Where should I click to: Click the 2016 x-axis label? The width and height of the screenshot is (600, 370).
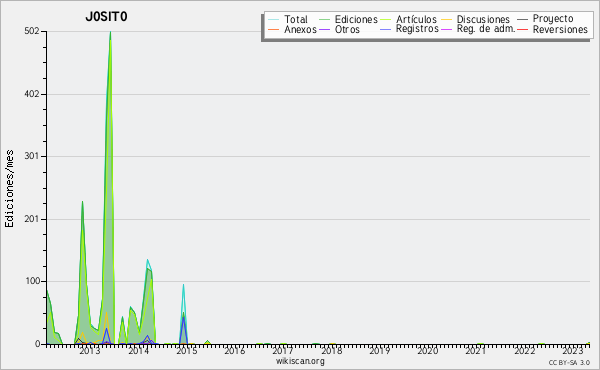(x=235, y=350)
